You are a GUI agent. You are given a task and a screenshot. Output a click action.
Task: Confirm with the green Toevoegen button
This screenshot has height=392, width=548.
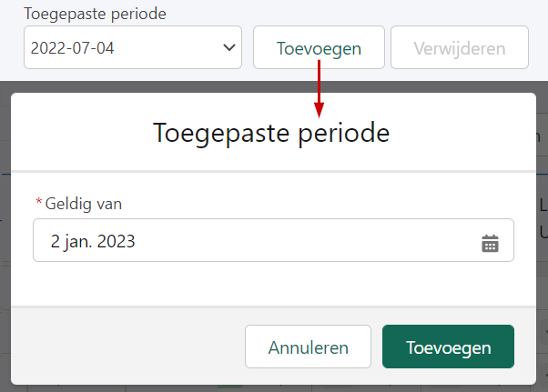pyautogui.click(x=448, y=347)
